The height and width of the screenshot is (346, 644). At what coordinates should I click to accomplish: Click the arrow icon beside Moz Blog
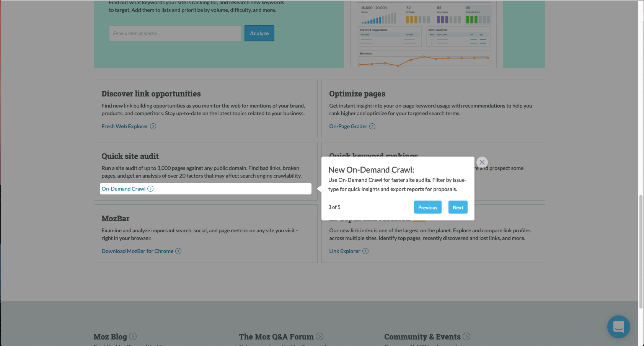[133, 336]
